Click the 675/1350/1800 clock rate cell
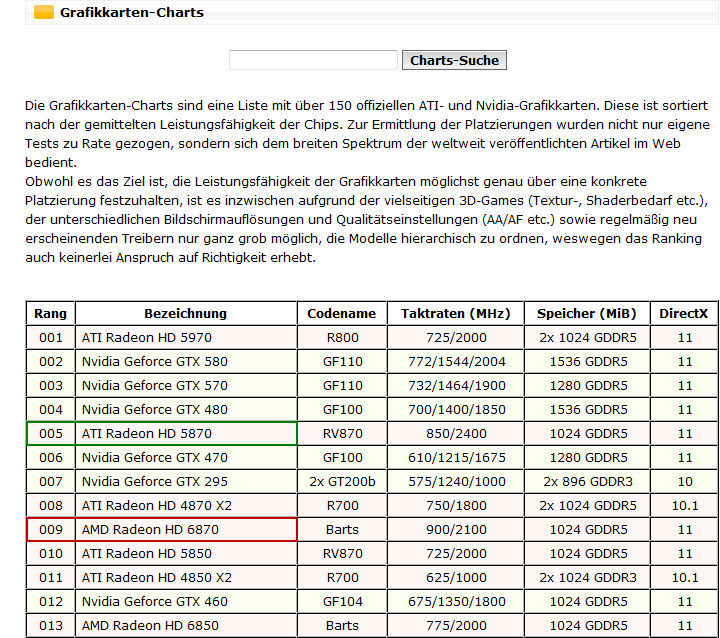 coord(456,601)
